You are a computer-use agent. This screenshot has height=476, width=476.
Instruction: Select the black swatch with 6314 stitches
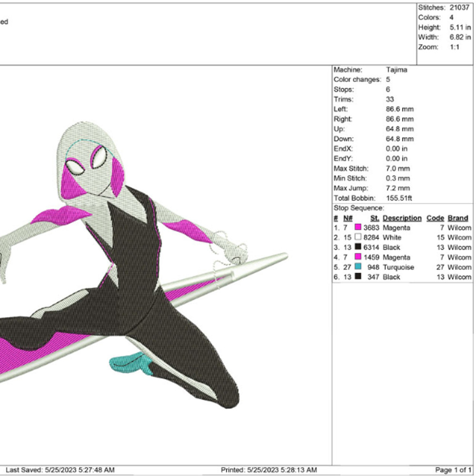[x=358, y=248]
